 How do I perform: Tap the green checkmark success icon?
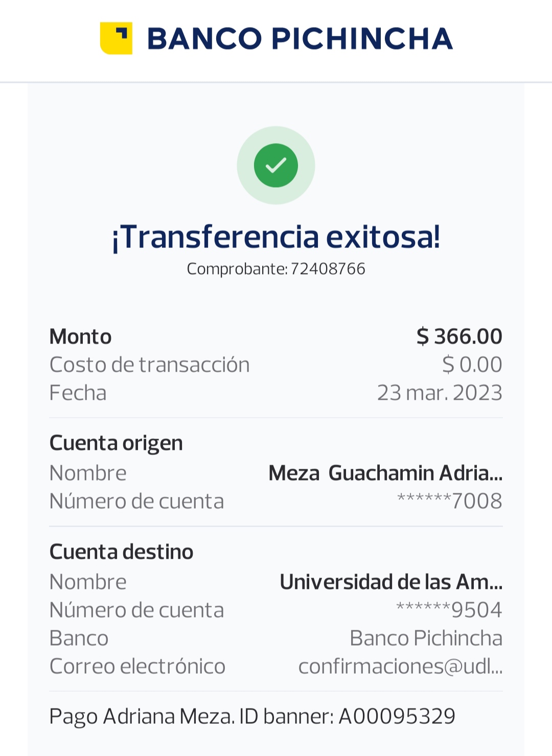(x=276, y=165)
